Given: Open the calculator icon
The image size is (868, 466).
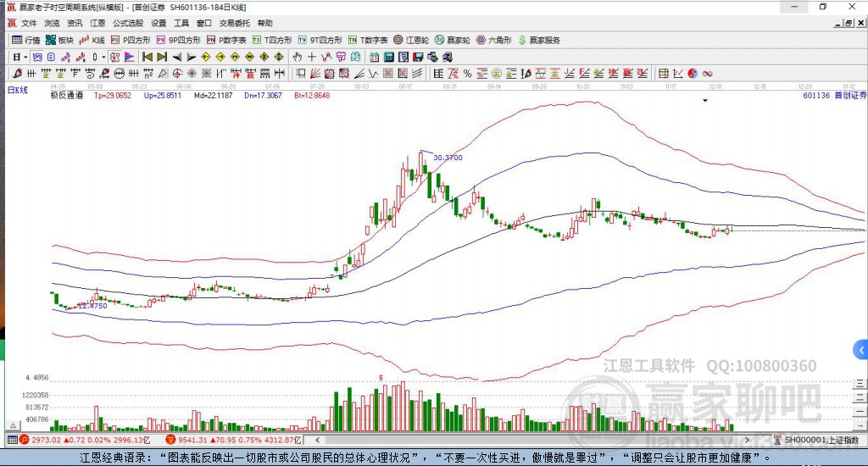Looking at the screenshot, I should (x=388, y=57).
